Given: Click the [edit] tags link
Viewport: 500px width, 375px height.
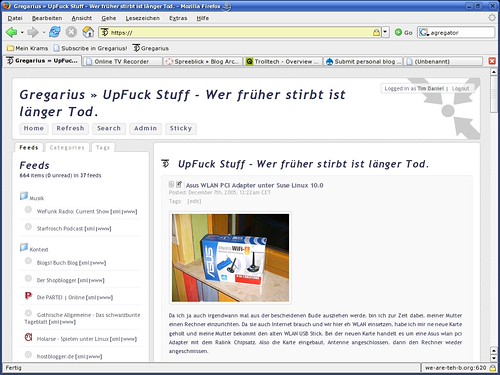Looking at the screenshot, I should [194, 201].
